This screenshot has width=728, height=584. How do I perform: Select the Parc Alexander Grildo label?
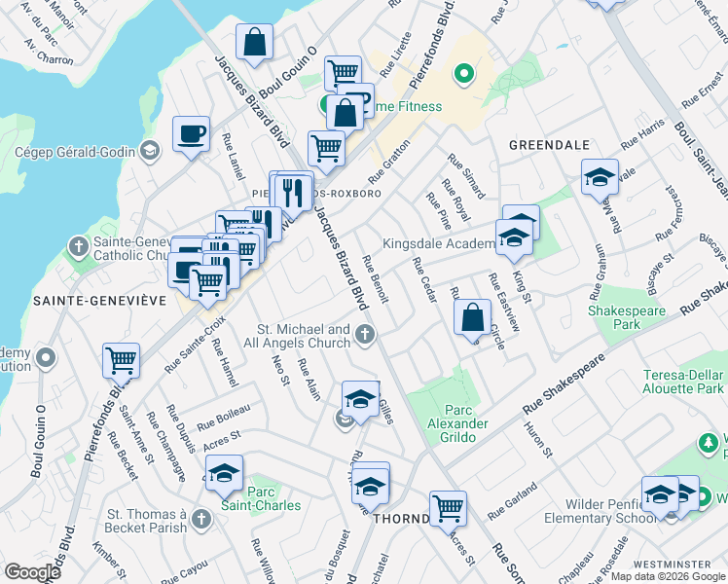pyautogui.click(x=457, y=423)
